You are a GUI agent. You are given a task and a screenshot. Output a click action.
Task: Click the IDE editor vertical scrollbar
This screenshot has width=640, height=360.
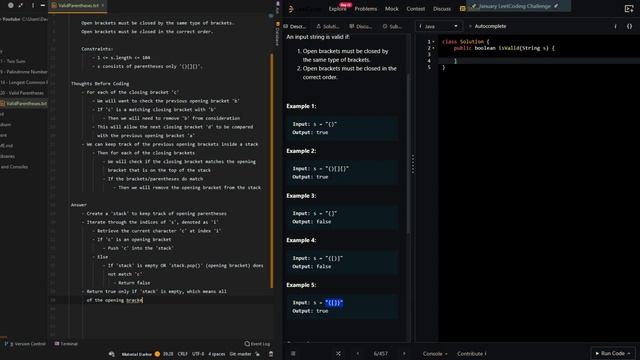[x=272, y=171]
